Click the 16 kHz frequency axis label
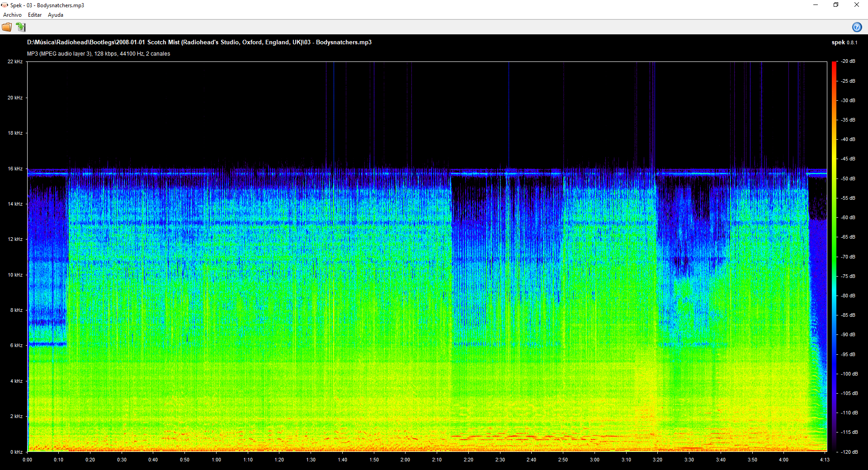 15,169
